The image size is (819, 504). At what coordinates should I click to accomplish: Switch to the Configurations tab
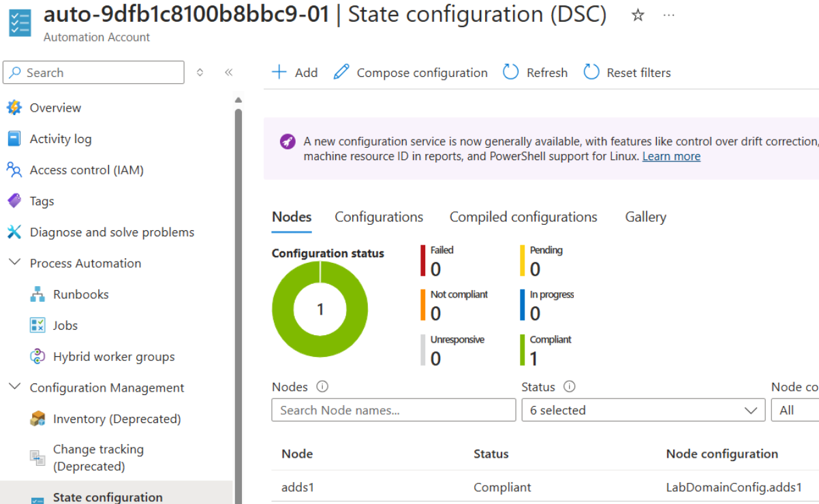pyautogui.click(x=379, y=217)
